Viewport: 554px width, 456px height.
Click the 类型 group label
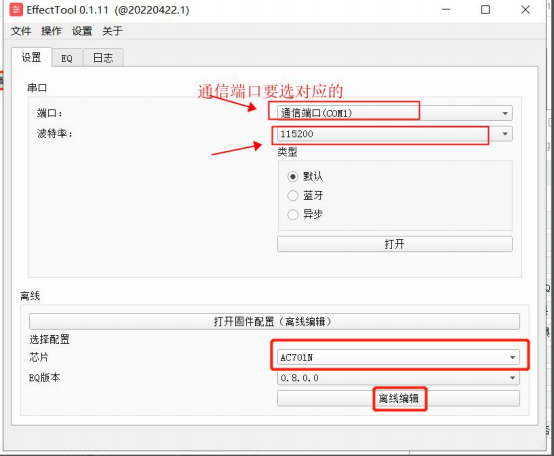pos(287,152)
